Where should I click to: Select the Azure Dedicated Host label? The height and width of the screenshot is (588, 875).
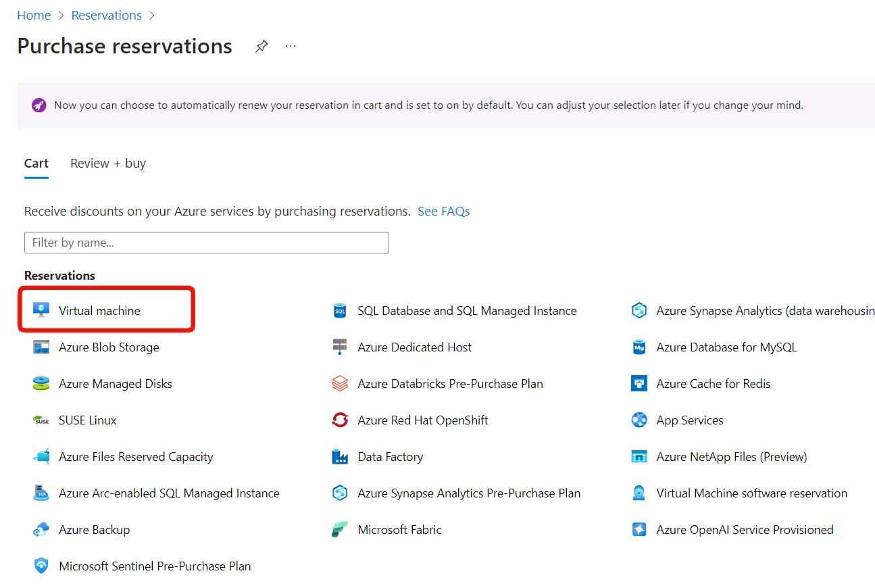click(415, 347)
